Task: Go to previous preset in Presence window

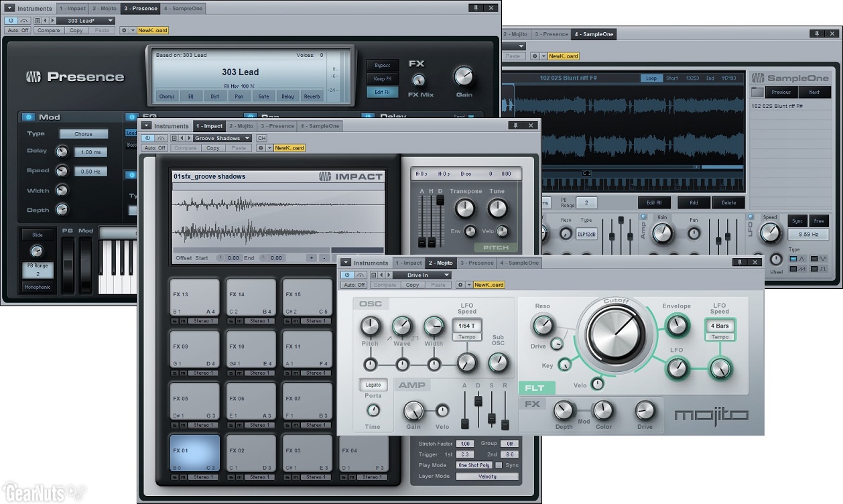Action: pos(46,21)
